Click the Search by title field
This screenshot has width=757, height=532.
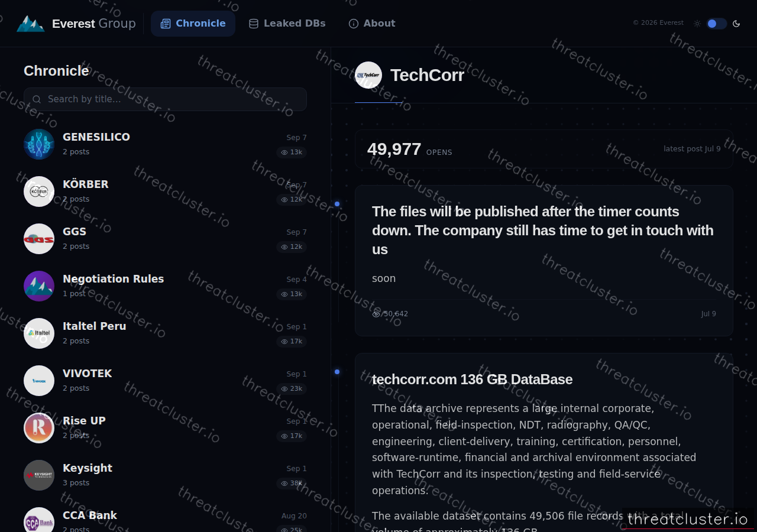[165, 99]
